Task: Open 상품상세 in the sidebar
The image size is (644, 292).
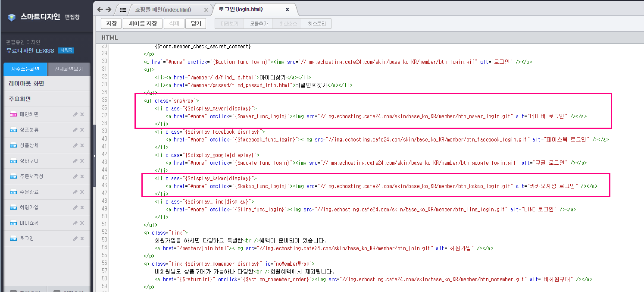Action: (x=29, y=145)
